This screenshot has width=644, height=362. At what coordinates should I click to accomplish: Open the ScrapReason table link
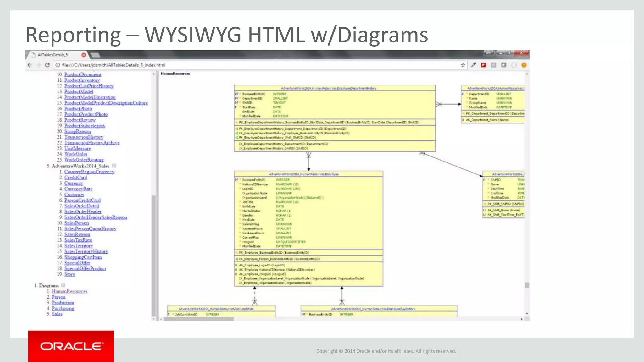click(x=78, y=131)
